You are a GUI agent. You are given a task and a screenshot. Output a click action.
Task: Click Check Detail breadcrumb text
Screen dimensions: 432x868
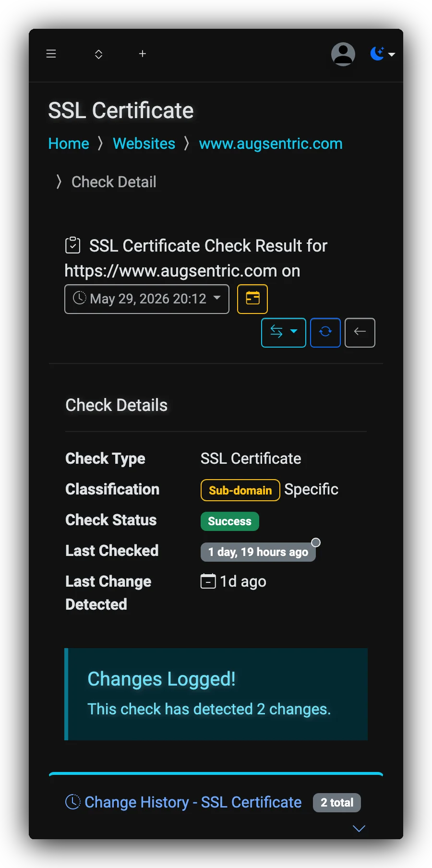[114, 182]
